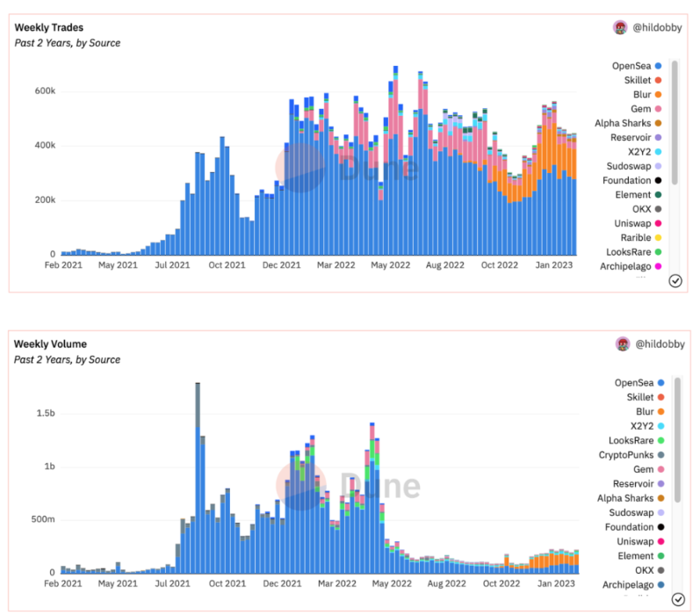Click Oct 2021 axis label in Weekly Volume

click(x=227, y=583)
